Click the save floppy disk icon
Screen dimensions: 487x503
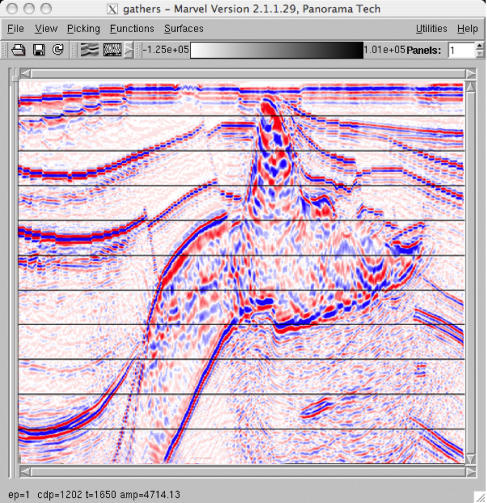[x=39, y=50]
